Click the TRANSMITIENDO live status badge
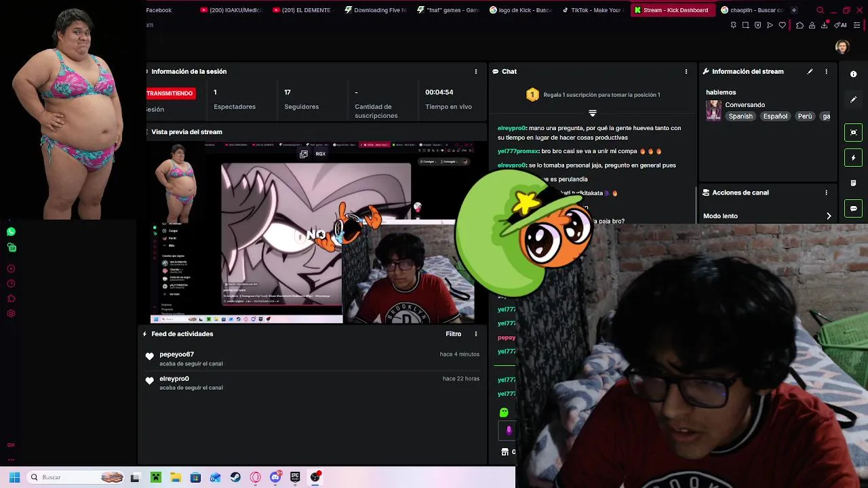This screenshot has width=868, height=488. (170, 93)
